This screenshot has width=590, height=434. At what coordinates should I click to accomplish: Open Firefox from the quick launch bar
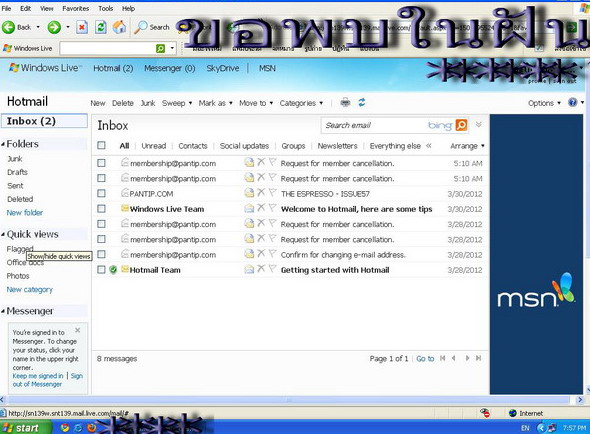[x=91, y=428]
